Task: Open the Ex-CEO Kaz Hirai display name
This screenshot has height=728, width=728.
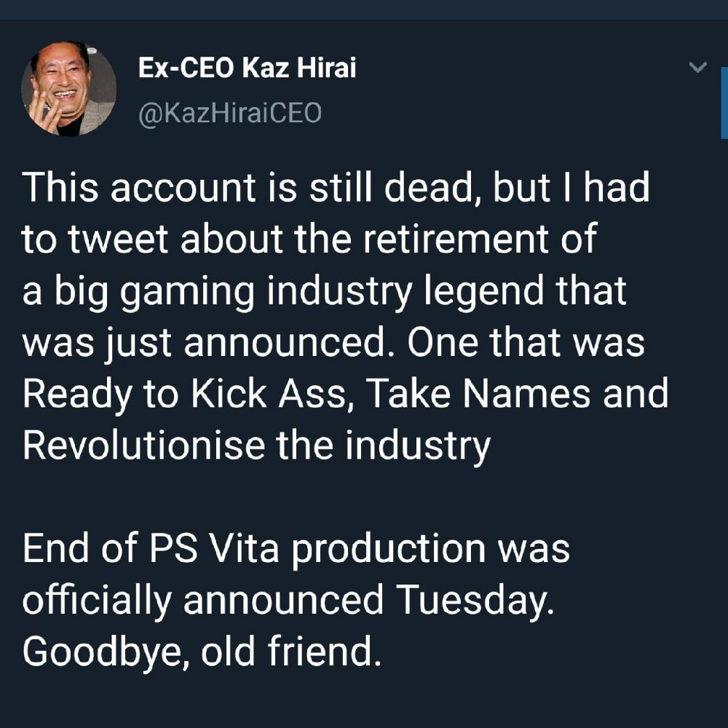Action: pyautogui.click(x=247, y=68)
